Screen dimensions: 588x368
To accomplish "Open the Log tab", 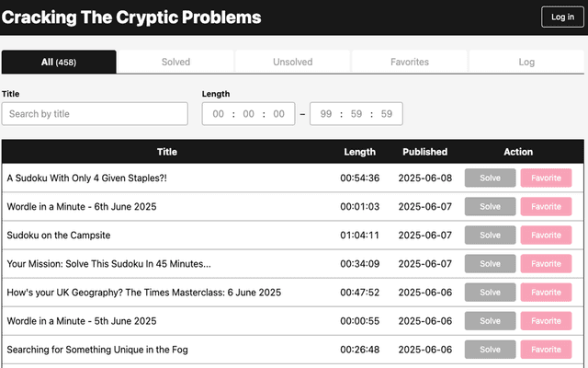I will 526,62.
